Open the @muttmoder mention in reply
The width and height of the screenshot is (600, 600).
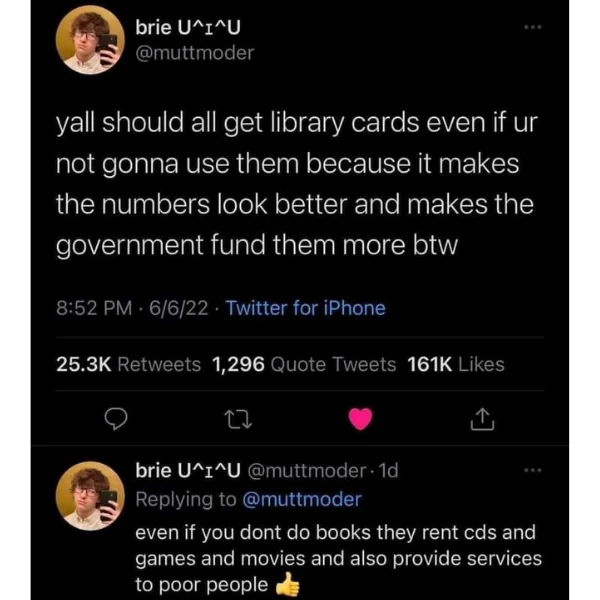302,499
